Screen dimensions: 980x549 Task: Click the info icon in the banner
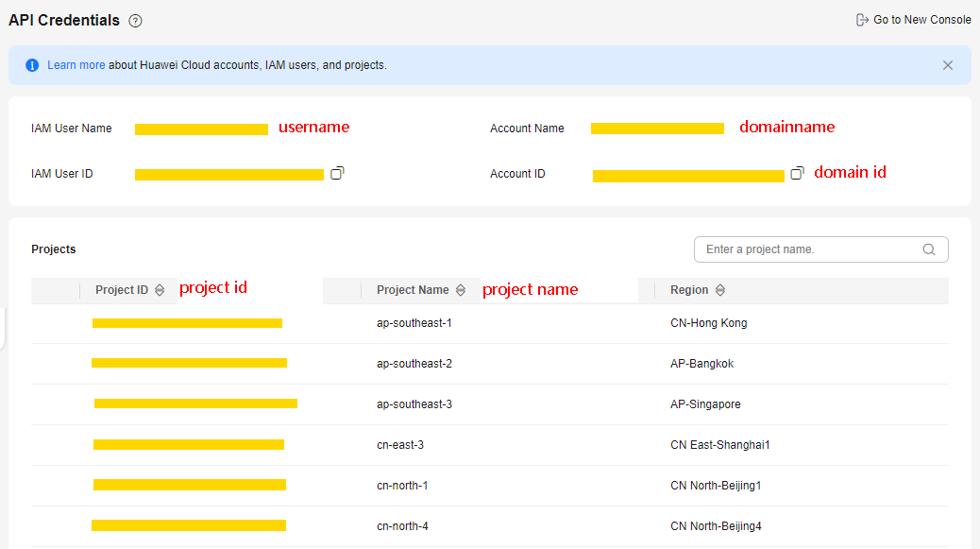32,65
